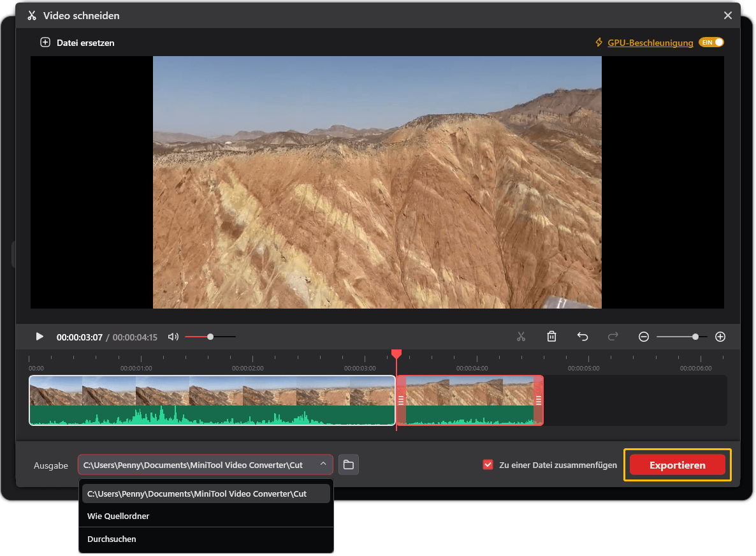Click the 00:00:03:07 current time text
The width and height of the screenshot is (756, 556).
(x=80, y=337)
